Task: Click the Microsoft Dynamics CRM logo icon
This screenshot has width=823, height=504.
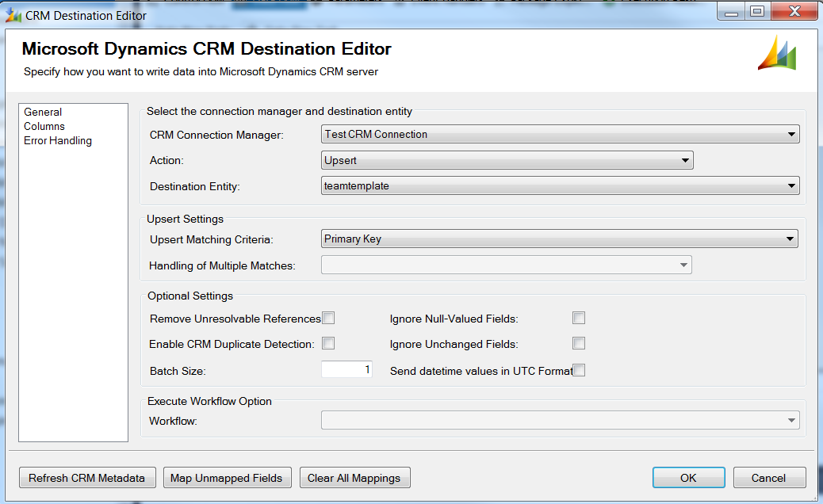Action: pyautogui.click(x=777, y=54)
